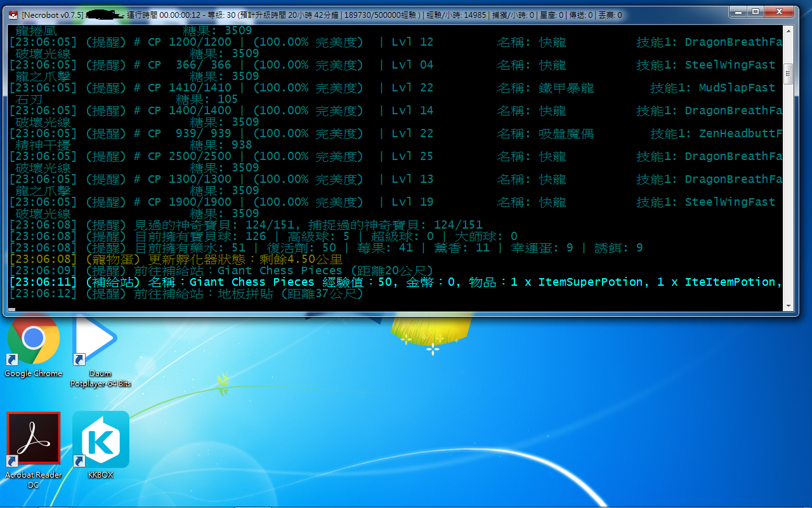This screenshot has width=812, height=508.
Task: Click the '糖果: 938' candy value
Action: point(221,145)
